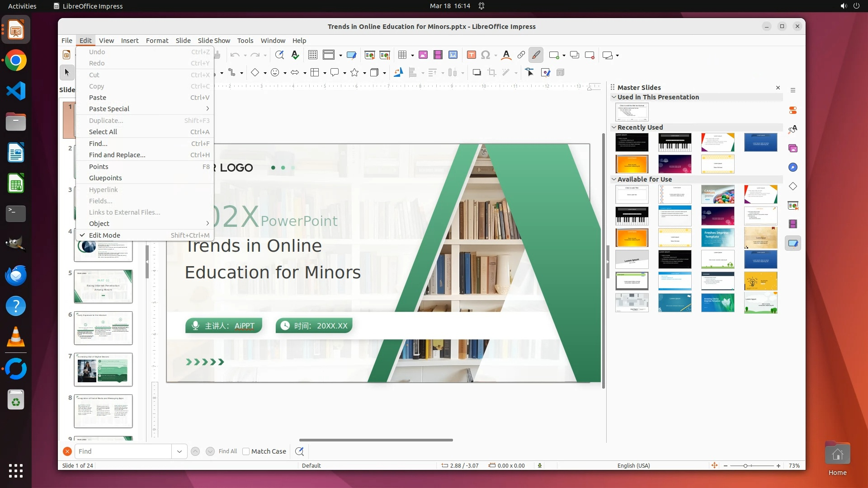Screen dimensions: 868x488
Task: Click the Find All button
Action: point(227,451)
